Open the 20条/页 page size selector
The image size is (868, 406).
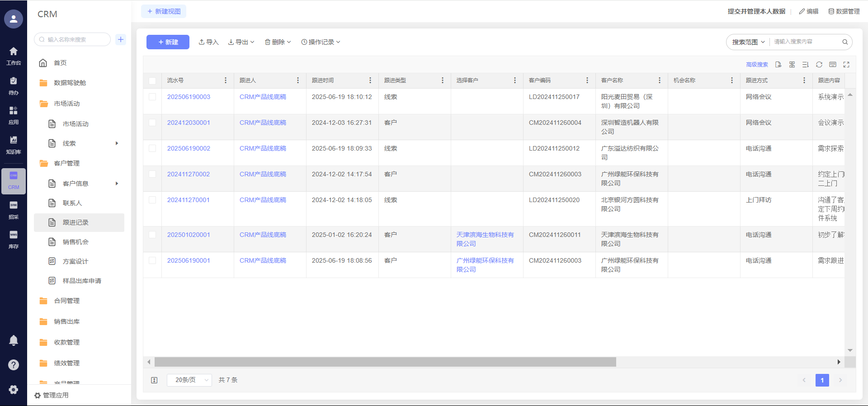pos(189,380)
